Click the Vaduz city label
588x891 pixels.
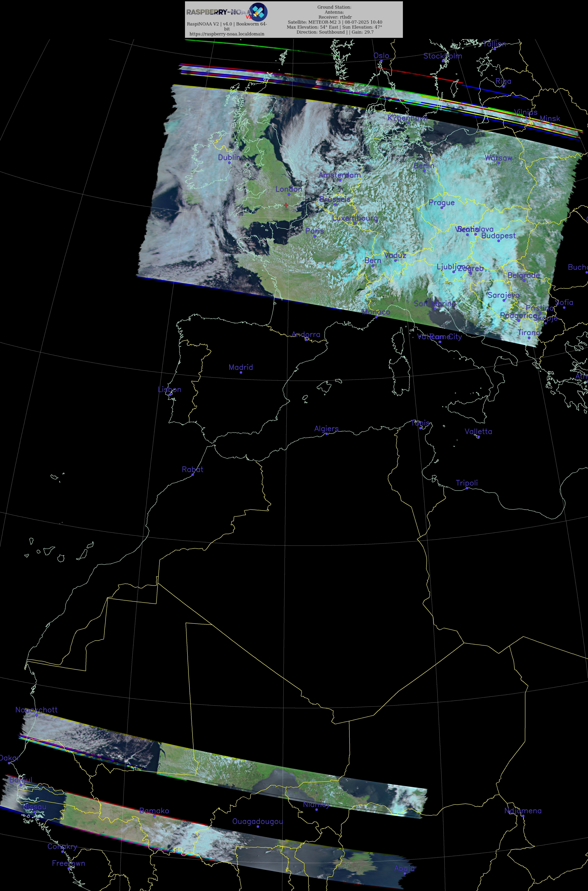pos(395,255)
